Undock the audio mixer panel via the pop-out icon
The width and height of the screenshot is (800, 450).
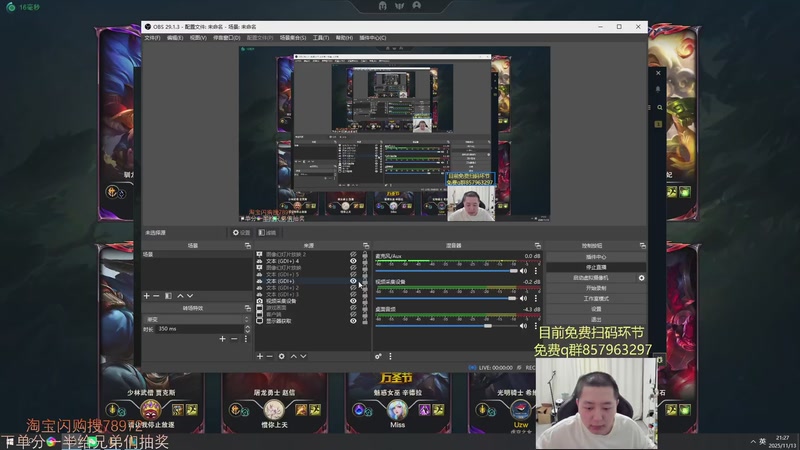(537, 246)
